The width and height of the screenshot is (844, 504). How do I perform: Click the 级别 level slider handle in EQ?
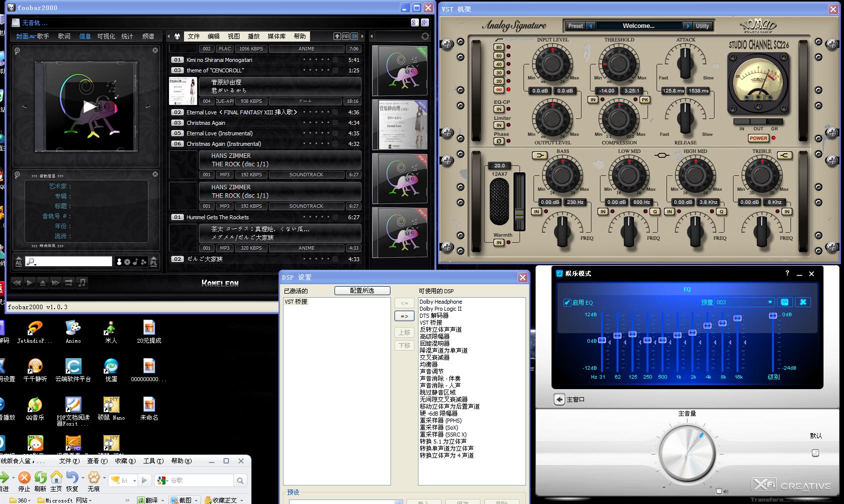(x=773, y=315)
